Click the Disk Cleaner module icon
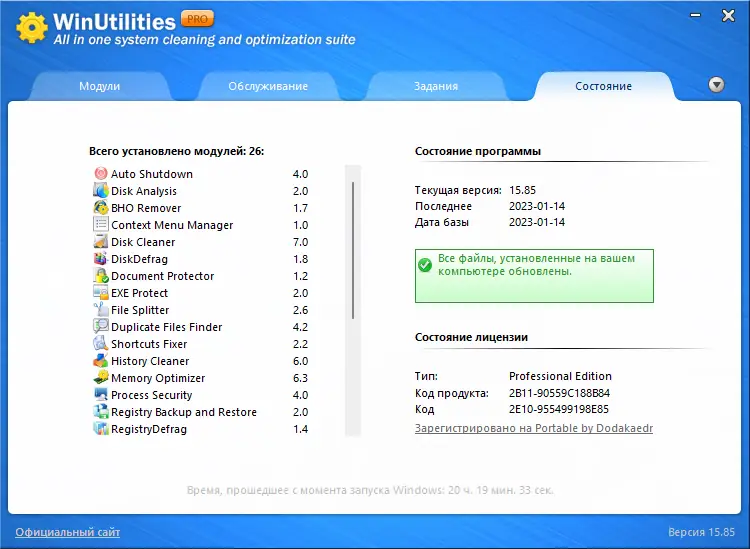 (100, 242)
